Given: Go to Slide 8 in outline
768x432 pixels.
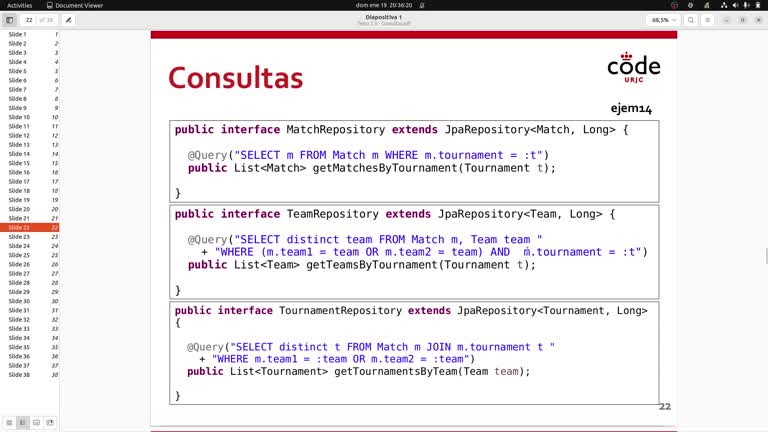Looking at the screenshot, I should coord(30,99).
